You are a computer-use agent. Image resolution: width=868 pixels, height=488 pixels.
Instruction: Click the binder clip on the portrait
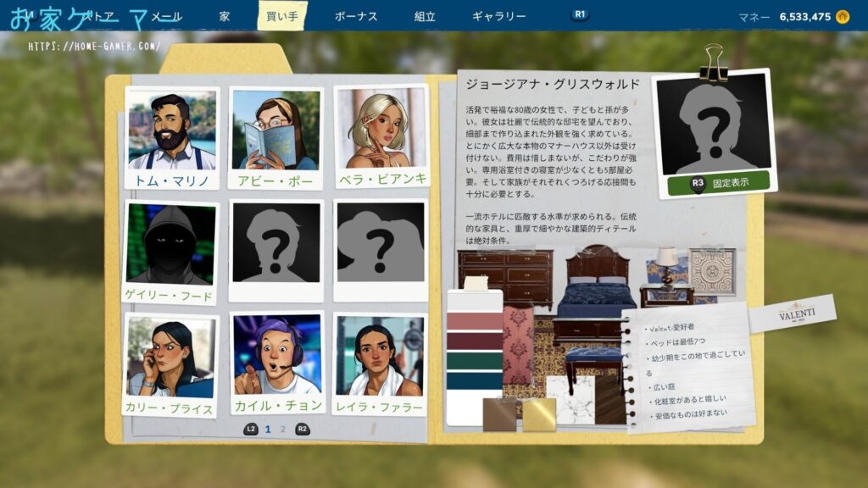(714, 62)
